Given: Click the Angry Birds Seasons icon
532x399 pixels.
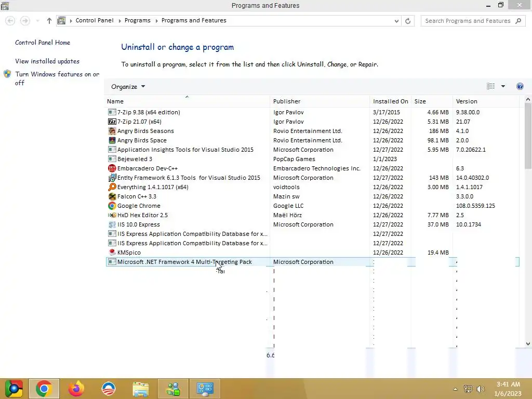Looking at the screenshot, I should (x=112, y=131).
